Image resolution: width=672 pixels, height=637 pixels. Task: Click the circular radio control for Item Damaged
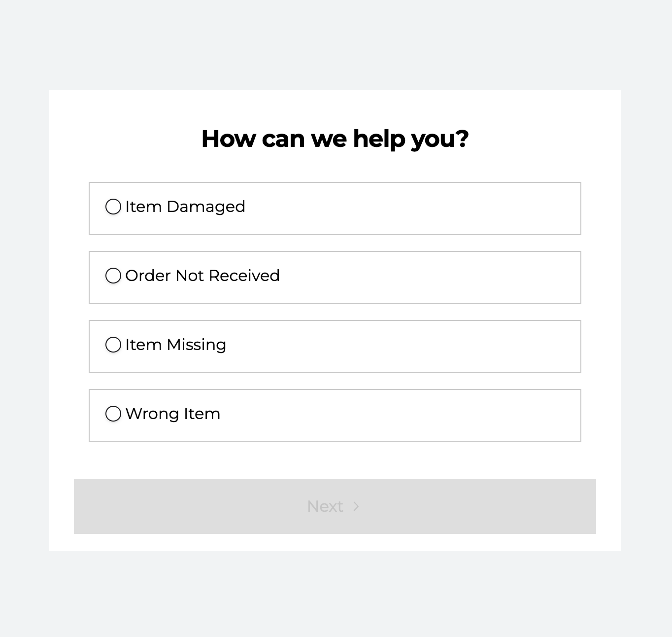click(x=113, y=207)
